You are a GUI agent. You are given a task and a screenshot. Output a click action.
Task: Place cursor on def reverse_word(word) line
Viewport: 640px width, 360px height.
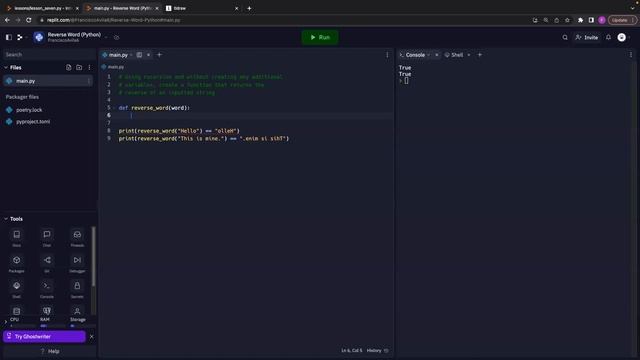pos(154,108)
